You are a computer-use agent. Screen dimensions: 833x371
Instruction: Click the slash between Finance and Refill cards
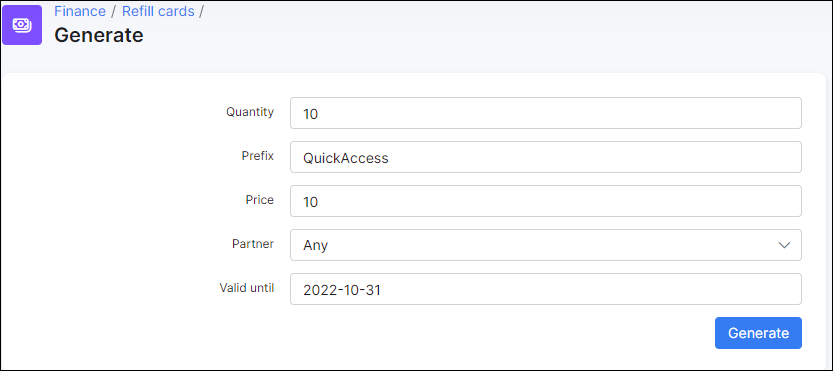[x=114, y=11]
